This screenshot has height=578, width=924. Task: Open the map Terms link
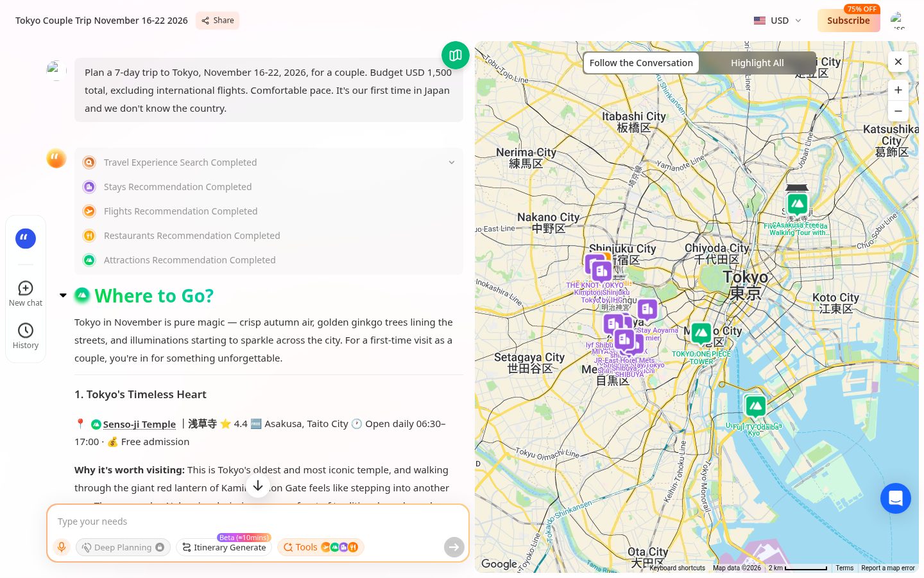[844, 568]
